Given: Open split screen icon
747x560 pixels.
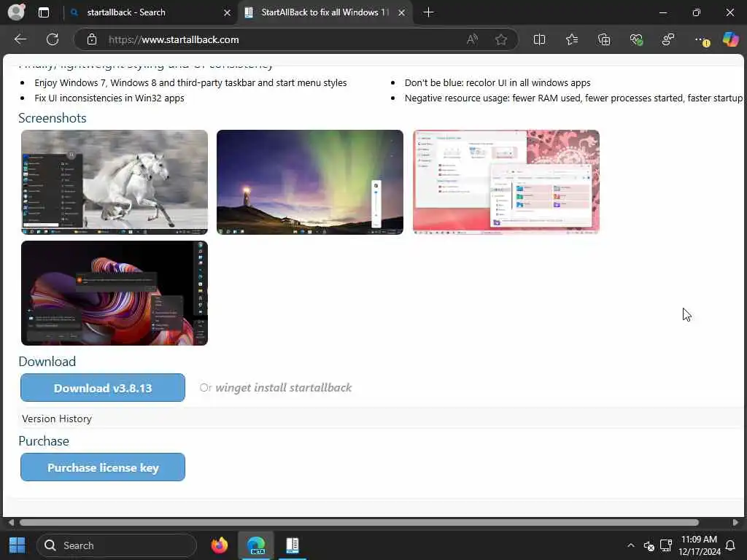Looking at the screenshot, I should pyautogui.click(x=539, y=39).
